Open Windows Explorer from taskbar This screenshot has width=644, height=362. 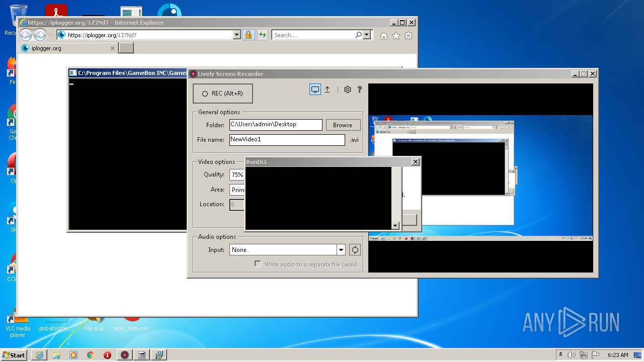click(56, 355)
